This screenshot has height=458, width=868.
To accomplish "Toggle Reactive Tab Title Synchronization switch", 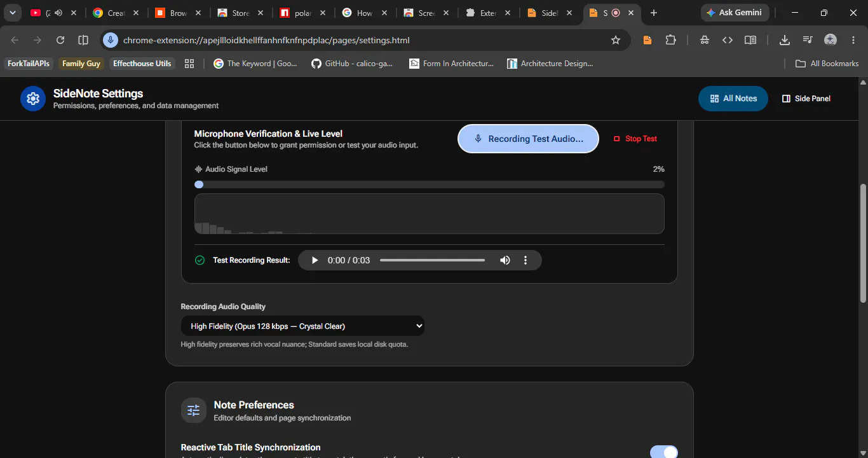I will click(664, 452).
